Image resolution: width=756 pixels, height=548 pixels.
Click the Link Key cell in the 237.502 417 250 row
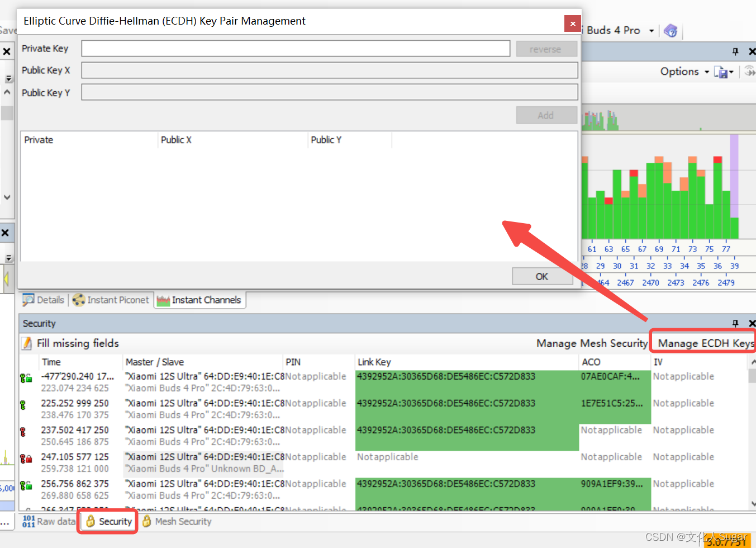pos(467,437)
